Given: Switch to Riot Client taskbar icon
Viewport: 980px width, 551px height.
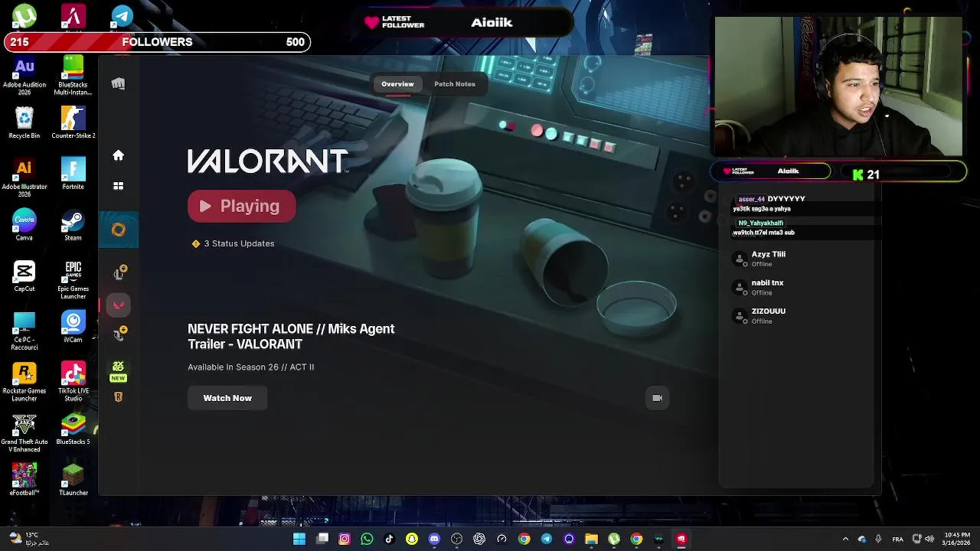Looking at the screenshot, I should [x=681, y=539].
